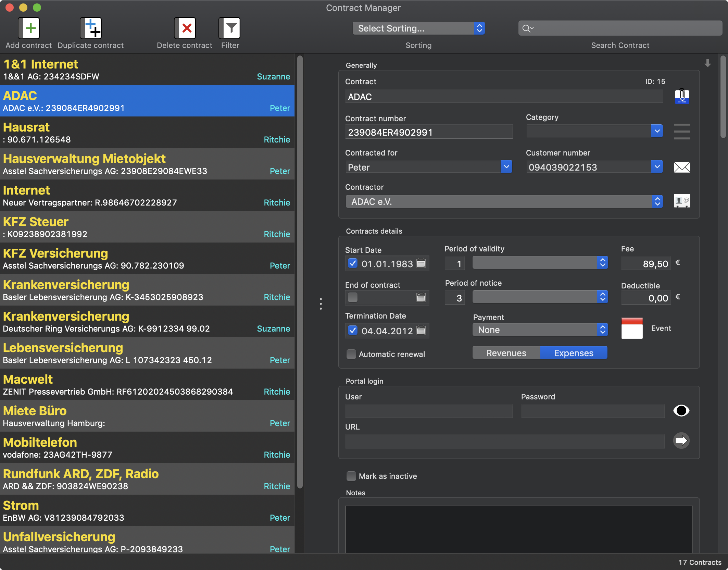
Task: Select the 1&1 Internet contract
Action: click(147, 70)
